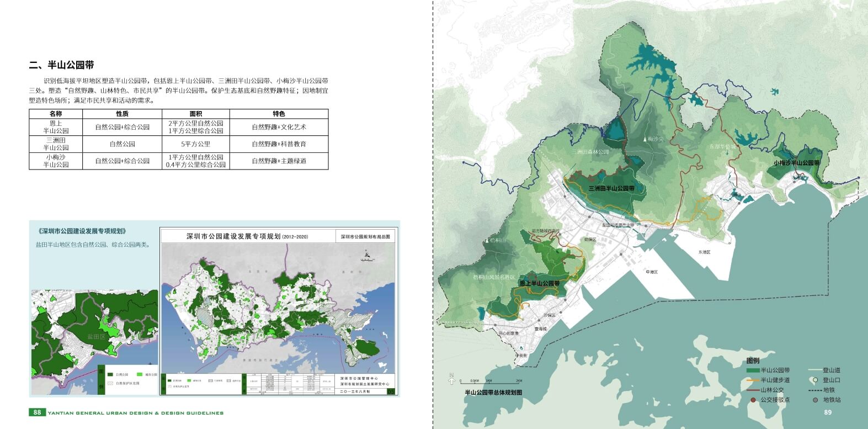Click the 三洲田 row "自然公园" nature cell
868x429 pixels.
(122, 144)
